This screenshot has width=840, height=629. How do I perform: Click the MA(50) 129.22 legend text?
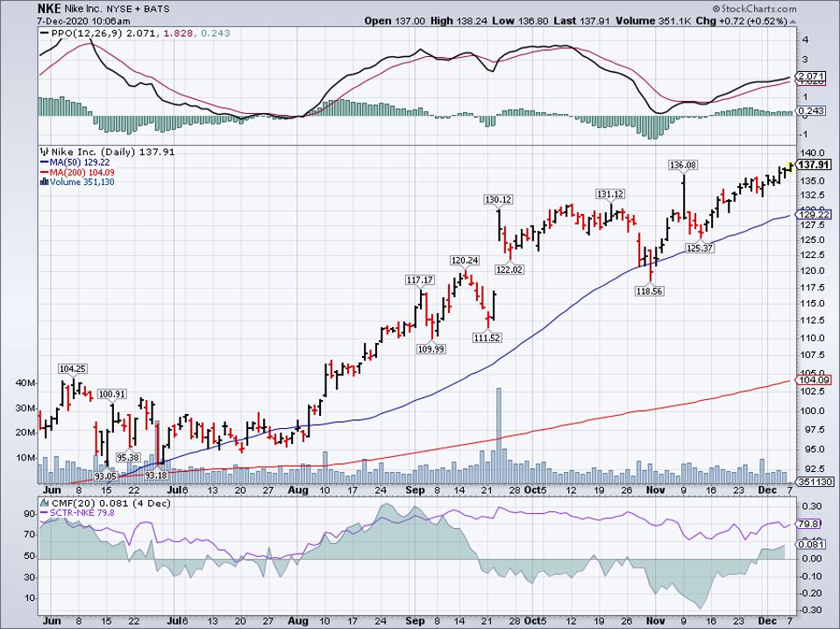[79, 161]
